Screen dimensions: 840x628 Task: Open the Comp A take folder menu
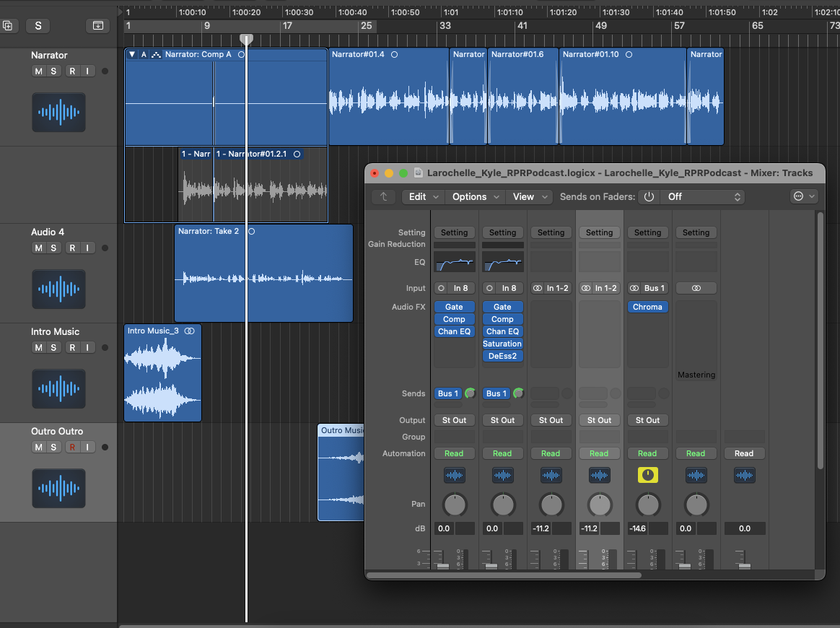[144, 55]
